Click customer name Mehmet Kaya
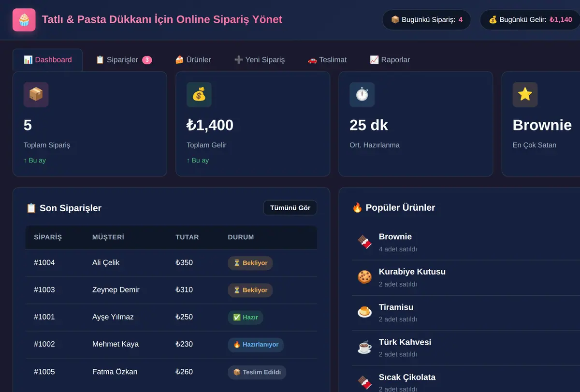Image resolution: width=580 pixels, height=392 pixels. [116, 344]
